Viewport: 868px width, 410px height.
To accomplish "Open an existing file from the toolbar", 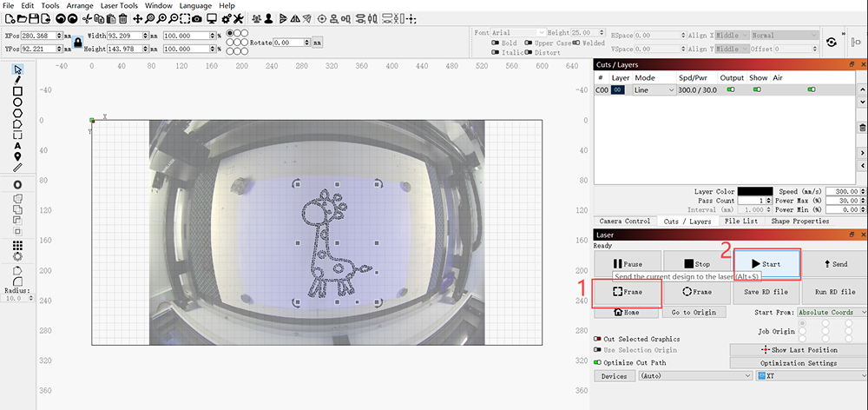I will point(23,18).
